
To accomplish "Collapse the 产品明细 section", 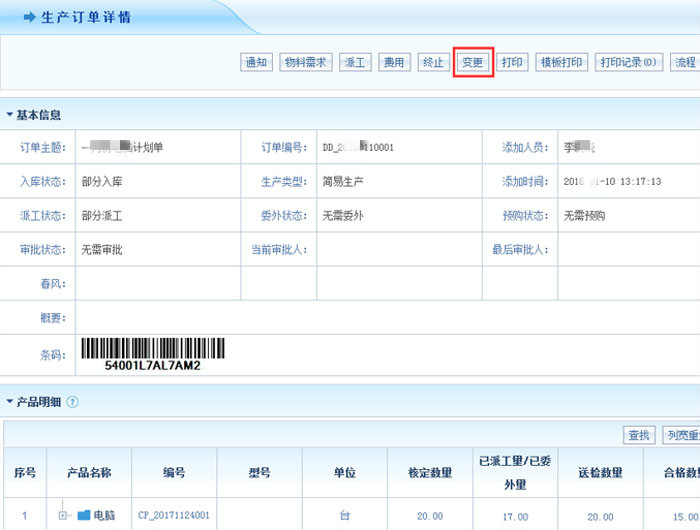I will coord(9,402).
